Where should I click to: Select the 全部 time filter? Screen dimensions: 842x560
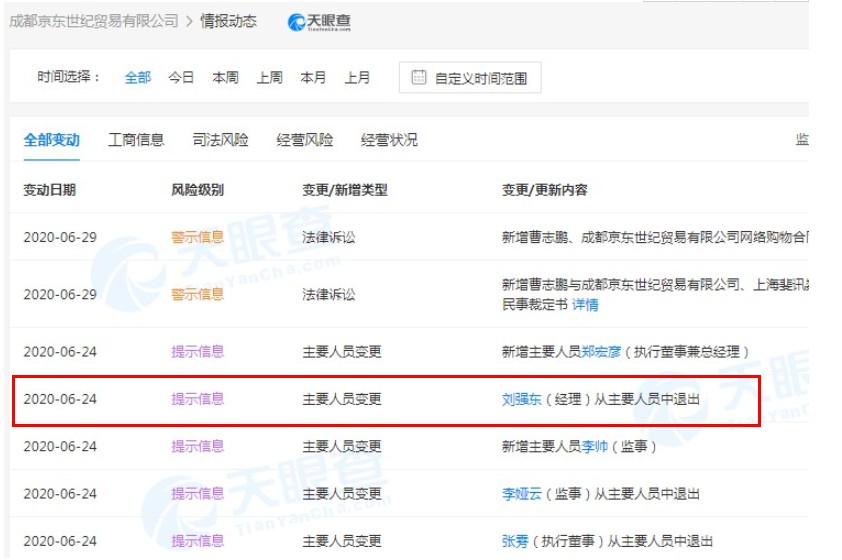pos(137,77)
